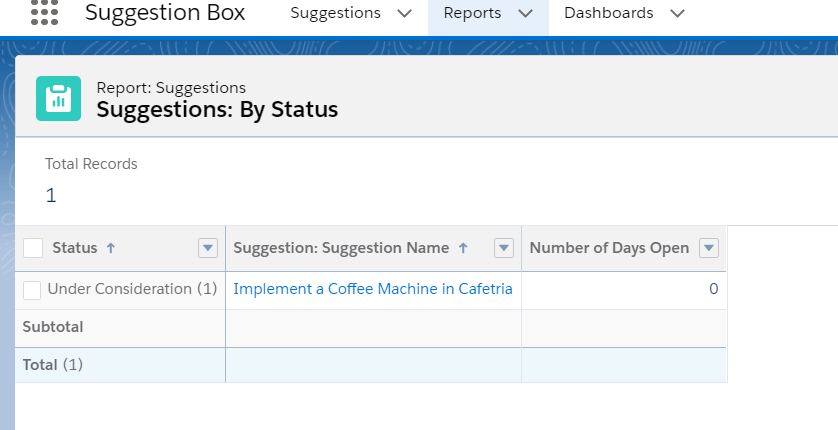This screenshot has height=430, width=838.
Task: Open the Suggestion Name column dropdown
Action: pos(504,248)
